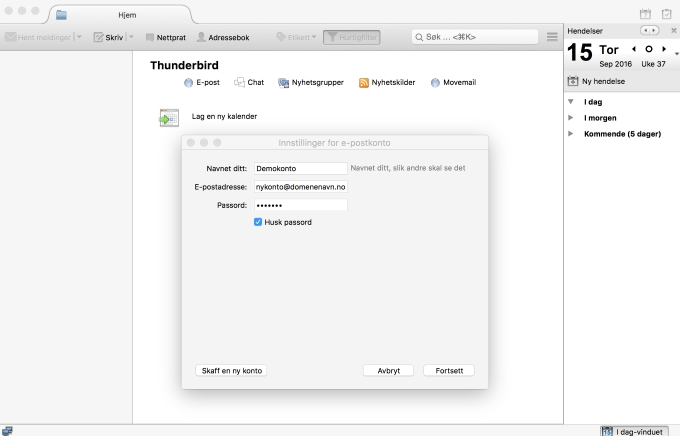Screen dimensions: 680x436
Task: Set up a Nyhetskilder feed account
Action: pyautogui.click(x=387, y=82)
